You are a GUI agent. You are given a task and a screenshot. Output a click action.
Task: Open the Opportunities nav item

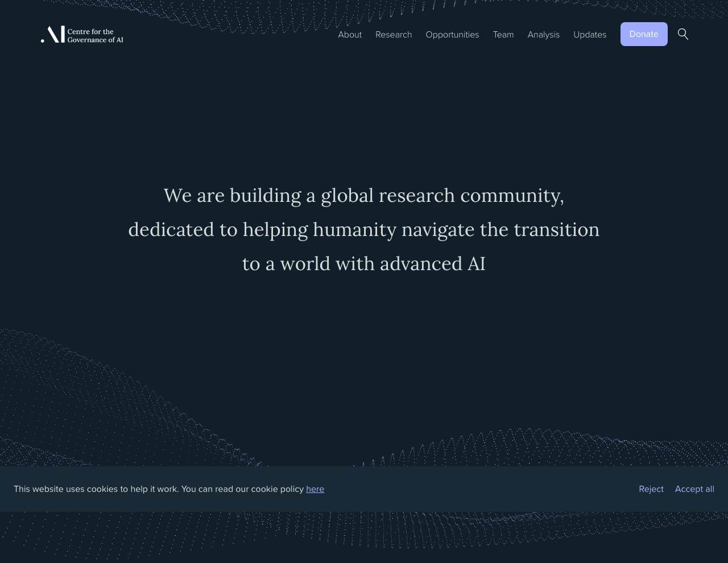pyautogui.click(x=452, y=35)
